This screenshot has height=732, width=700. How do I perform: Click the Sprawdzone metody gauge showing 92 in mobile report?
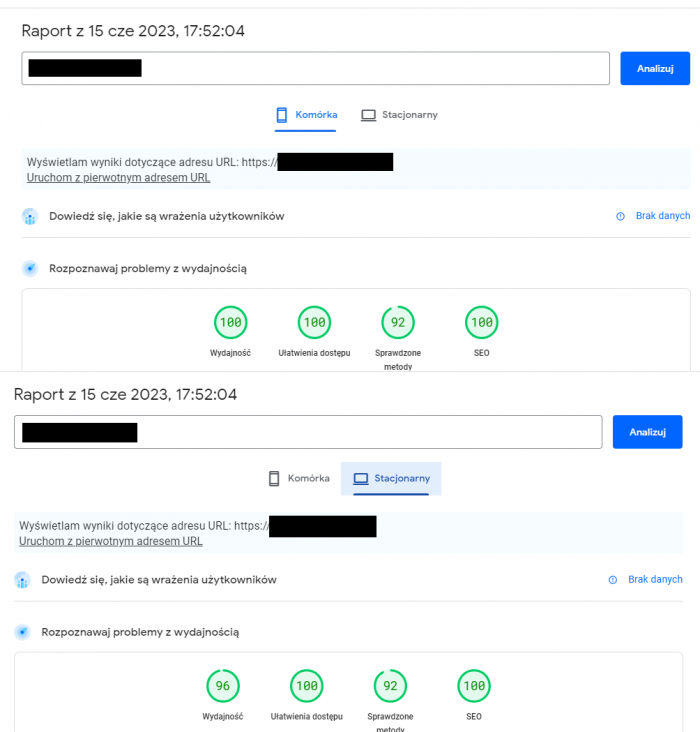[x=398, y=322]
